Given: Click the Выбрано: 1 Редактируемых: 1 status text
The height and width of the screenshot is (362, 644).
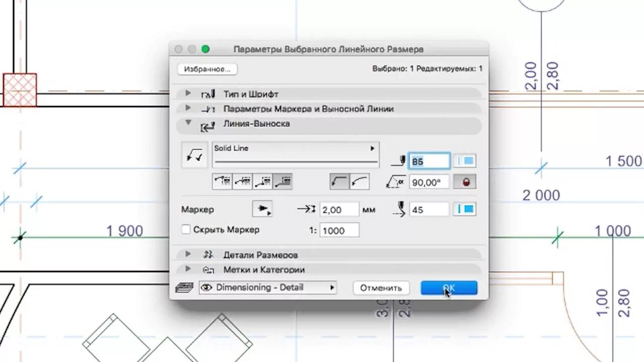Looking at the screenshot, I should 427,68.
